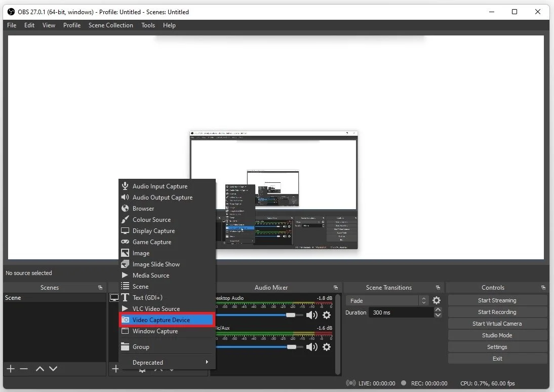Click the T icon beside Text (GDI+)
Viewport: 554px width, 392px height.
pyautogui.click(x=125, y=298)
